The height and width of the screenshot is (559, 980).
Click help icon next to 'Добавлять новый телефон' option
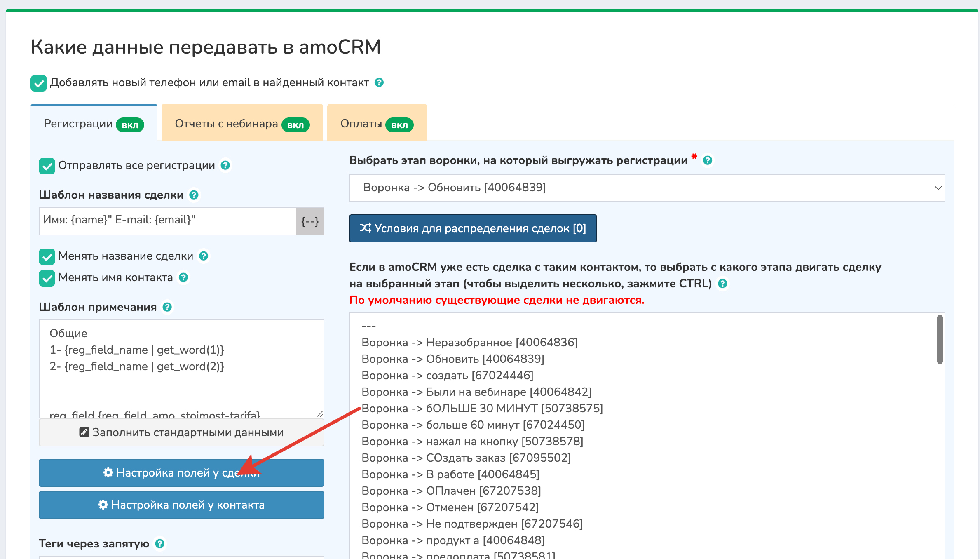[x=379, y=82]
